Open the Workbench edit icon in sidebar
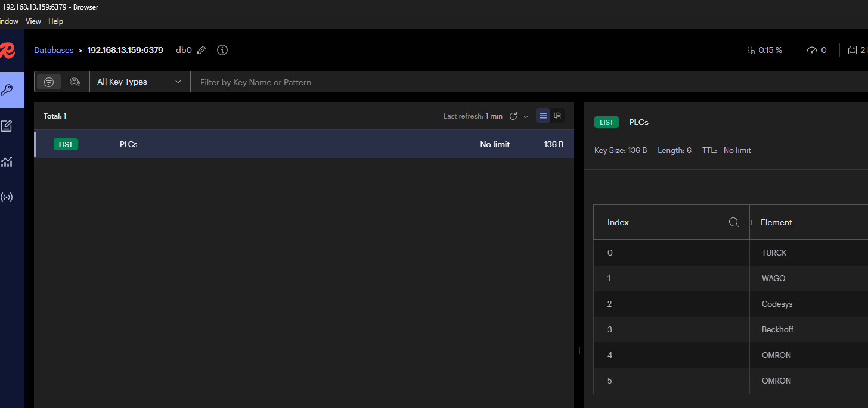Viewport: 868px width, 408px height. 7,126
